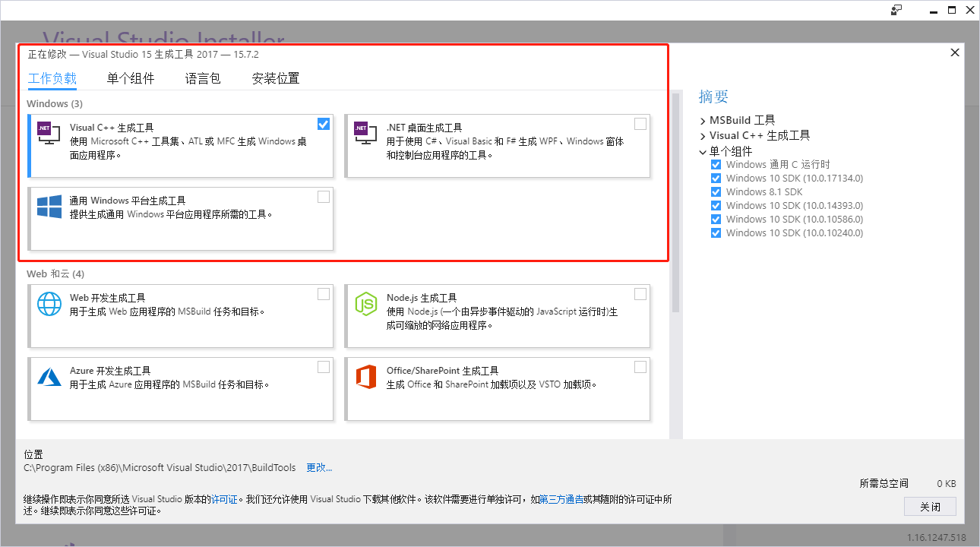Image resolution: width=980 pixels, height=547 pixels.
Task: Click the globe icon of Web 开发生成工具
Action: 49,304
